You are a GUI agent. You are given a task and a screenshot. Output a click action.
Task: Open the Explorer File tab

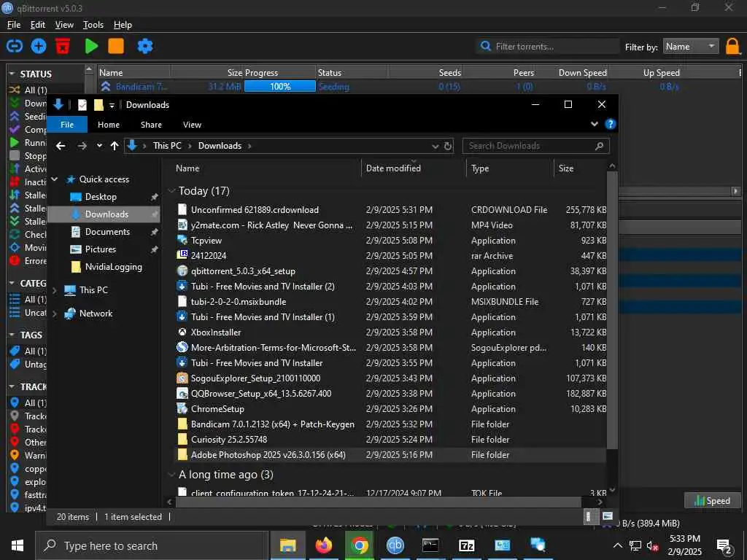[x=67, y=124]
